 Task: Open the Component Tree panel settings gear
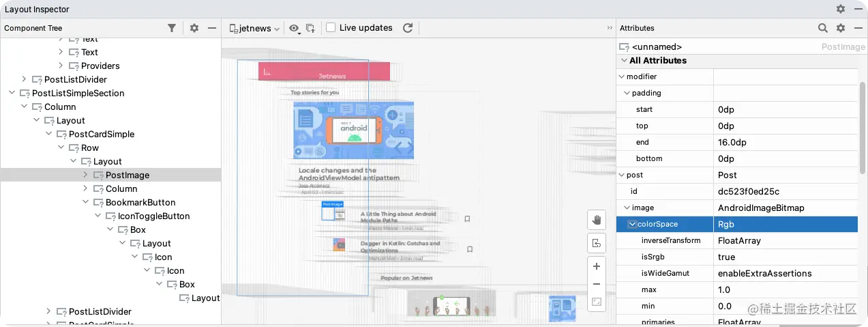194,28
